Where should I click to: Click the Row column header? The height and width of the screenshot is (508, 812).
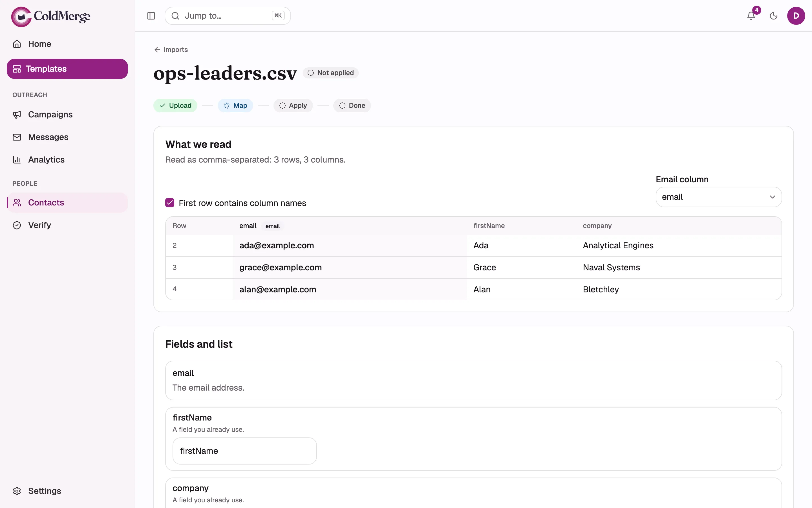coord(179,226)
